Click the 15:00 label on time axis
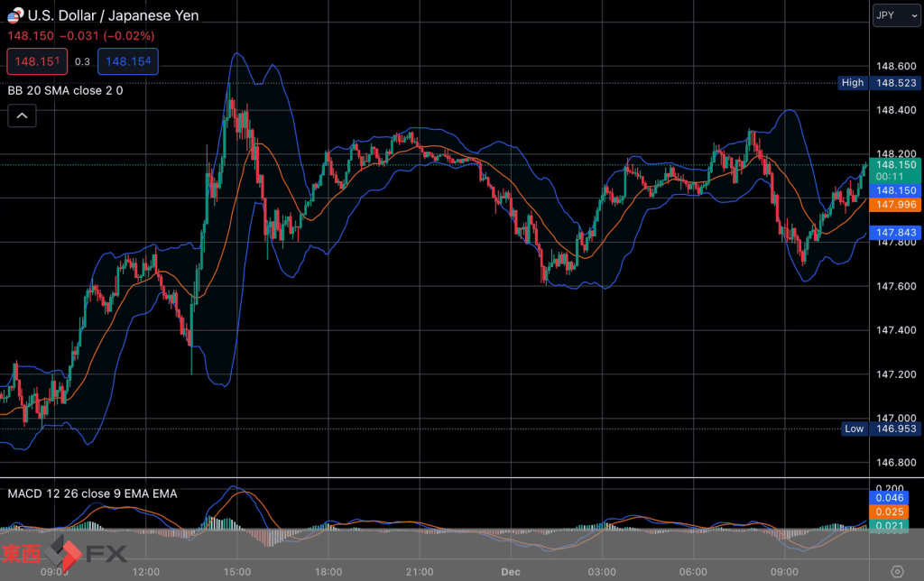This screenshot has height=581, width=924. 236,571
